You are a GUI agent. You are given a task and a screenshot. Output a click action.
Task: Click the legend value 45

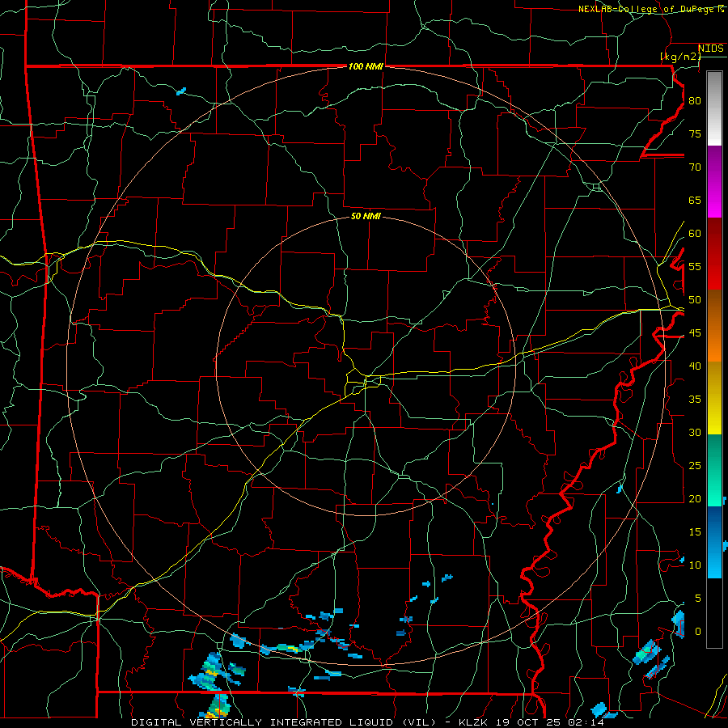click(x=695, y=333)
